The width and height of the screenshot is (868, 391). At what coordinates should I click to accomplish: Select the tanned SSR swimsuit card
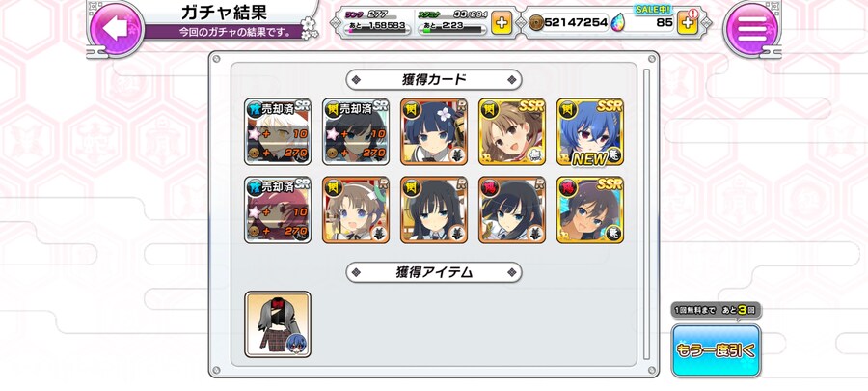[590, 209]
